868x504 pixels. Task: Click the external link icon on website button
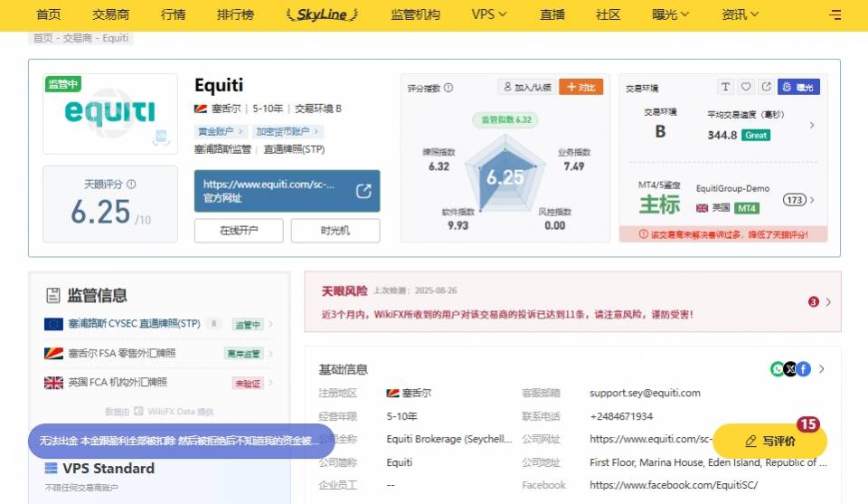pos(363,191)
